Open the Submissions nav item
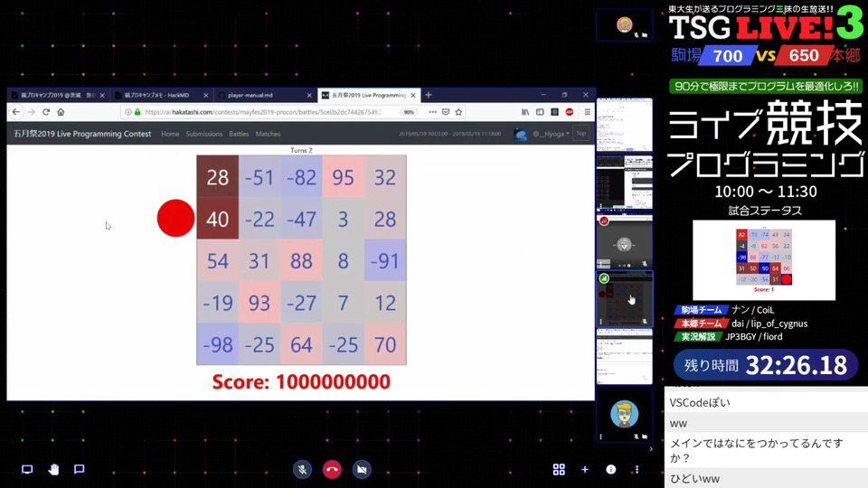 203,134
